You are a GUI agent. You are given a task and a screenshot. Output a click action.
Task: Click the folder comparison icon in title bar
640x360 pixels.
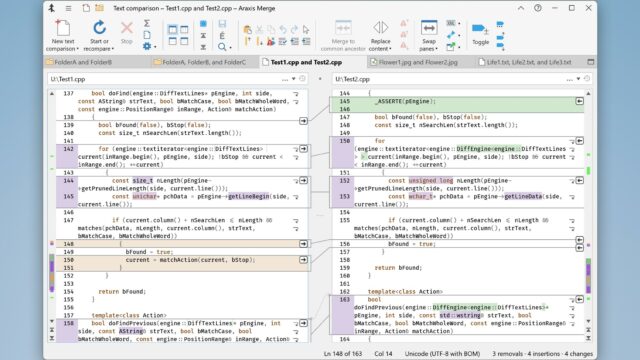pyautogui.click(x=99, y=8)
